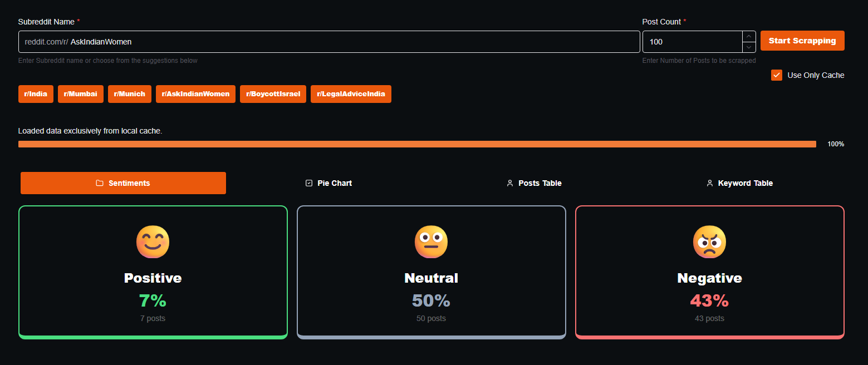868x365 pixels.
Task: Open the Posts Table tab
Action: [x=534, y=183]
